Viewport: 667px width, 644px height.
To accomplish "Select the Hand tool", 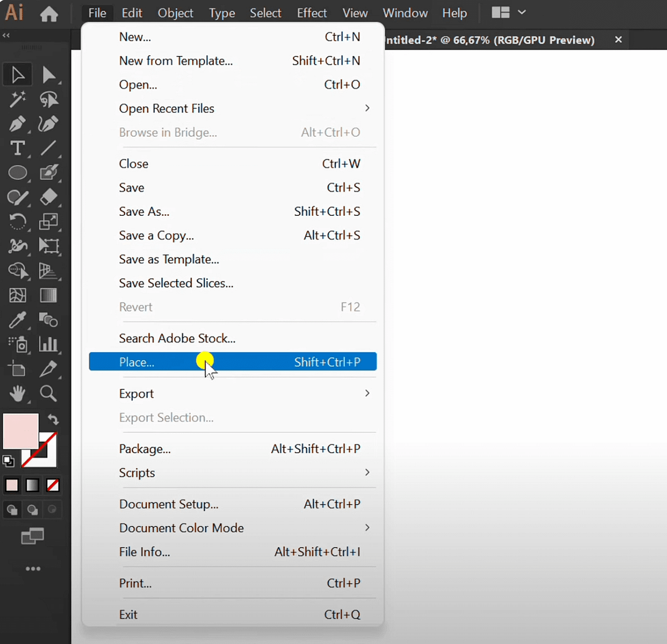I will tap(17, 394).
